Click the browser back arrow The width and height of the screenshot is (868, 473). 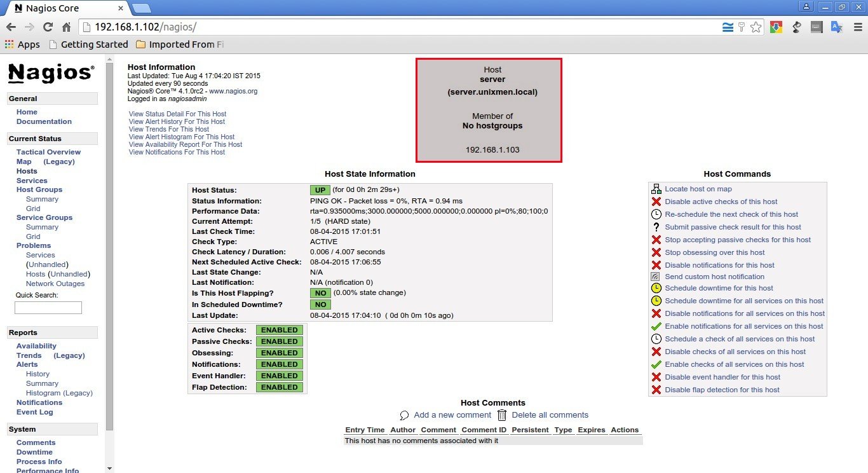coord(11,27)
